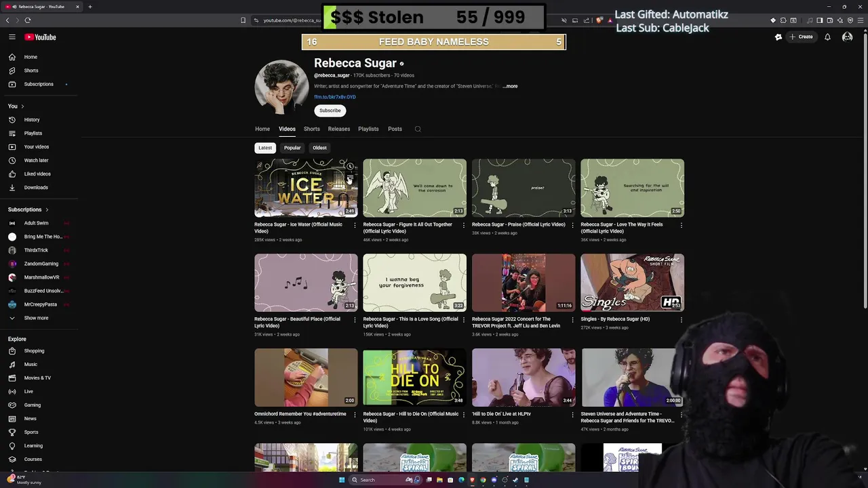Expand the You section chevron
The height and width of the screenshot is (488, 868).
[x=22, y=106]
